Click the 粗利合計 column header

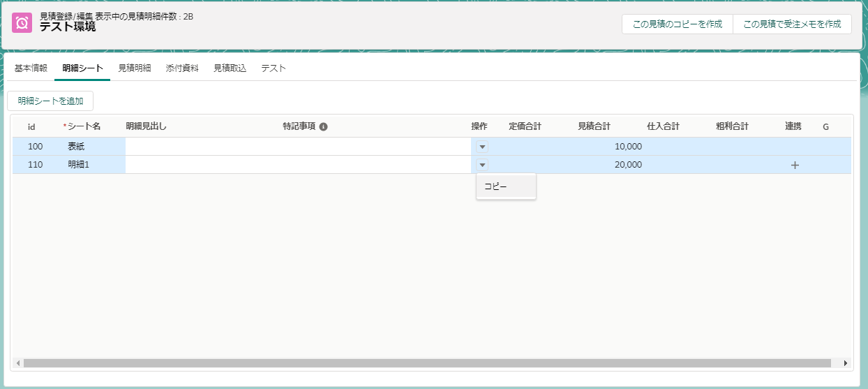[x=733, y=127]
